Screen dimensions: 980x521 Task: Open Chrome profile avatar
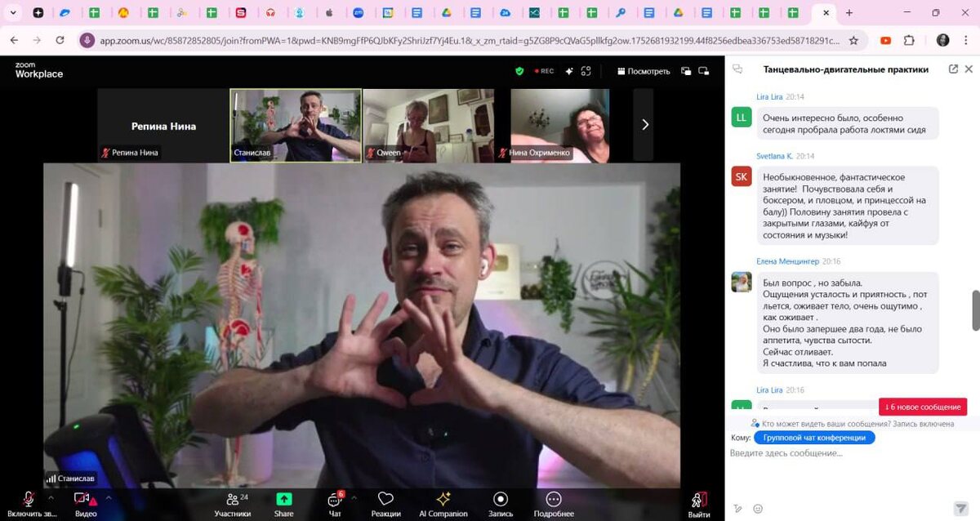click(x=943, y=40)
